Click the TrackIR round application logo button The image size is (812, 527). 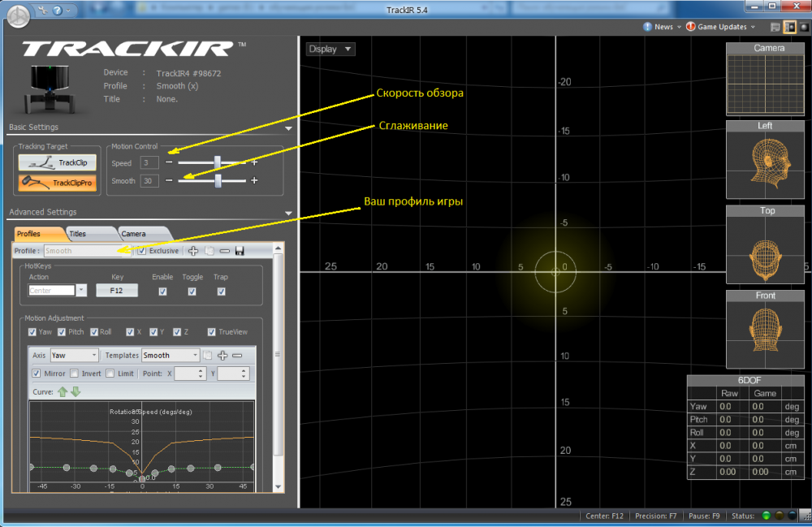coord(18,11)
